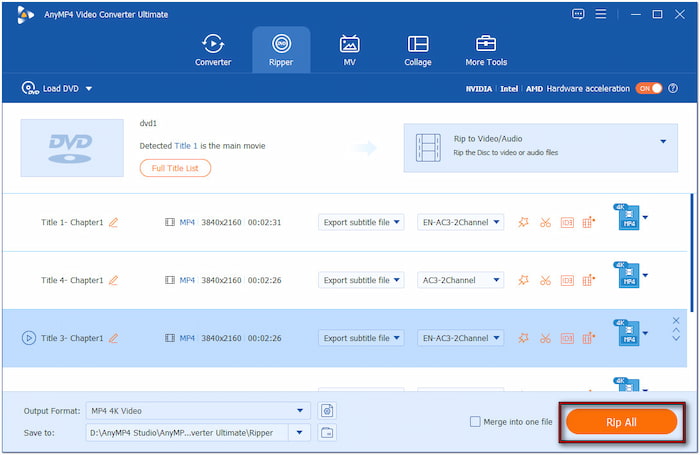700x455 pixels.
Task: Expand format arrow beside Title 4 MP4 icon
Action: (645, 275)
